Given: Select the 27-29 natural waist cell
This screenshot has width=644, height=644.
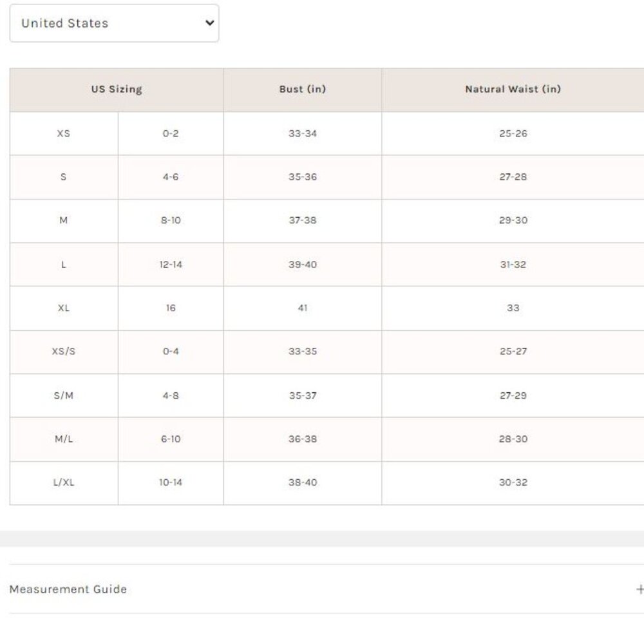Looking at the screenshot, I should tap(513, 395).
